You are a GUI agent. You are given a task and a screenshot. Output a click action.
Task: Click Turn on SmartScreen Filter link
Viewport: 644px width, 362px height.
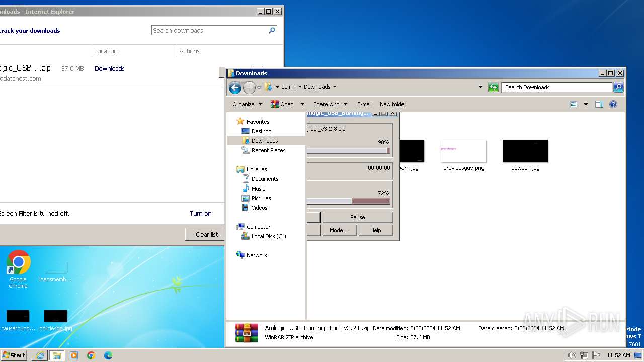200,213
